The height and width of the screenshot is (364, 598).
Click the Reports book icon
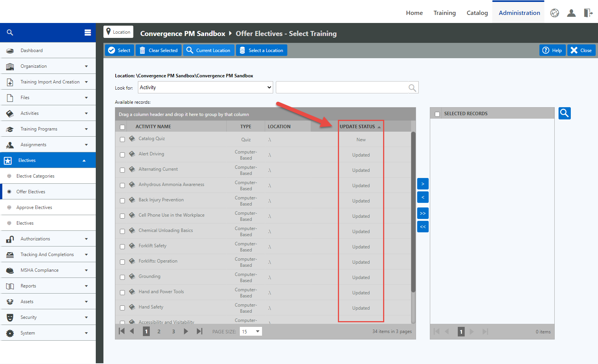[10, 286]
